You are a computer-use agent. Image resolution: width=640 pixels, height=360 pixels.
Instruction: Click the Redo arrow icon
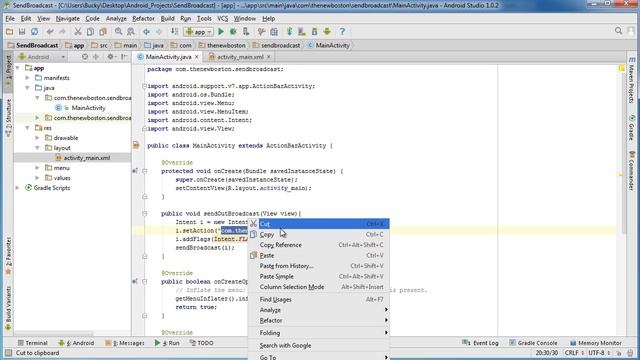(62, 31)
